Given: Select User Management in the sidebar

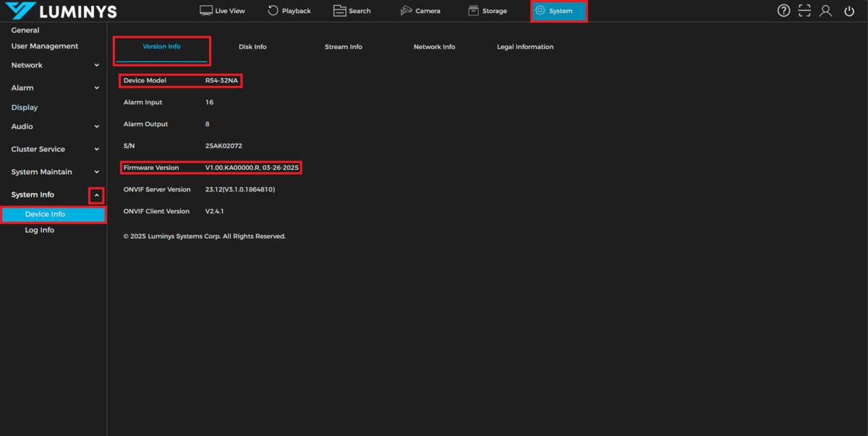Looking at the screenshot, I should (45, 46).
